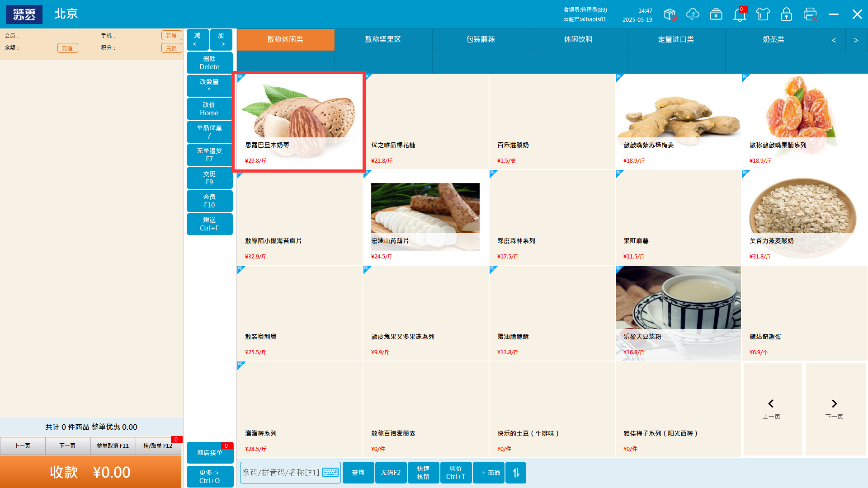The width and height of the screenshot is (868, 488).
Task: Click the 改数量 change quantity button
Action: tap(210, 86)
